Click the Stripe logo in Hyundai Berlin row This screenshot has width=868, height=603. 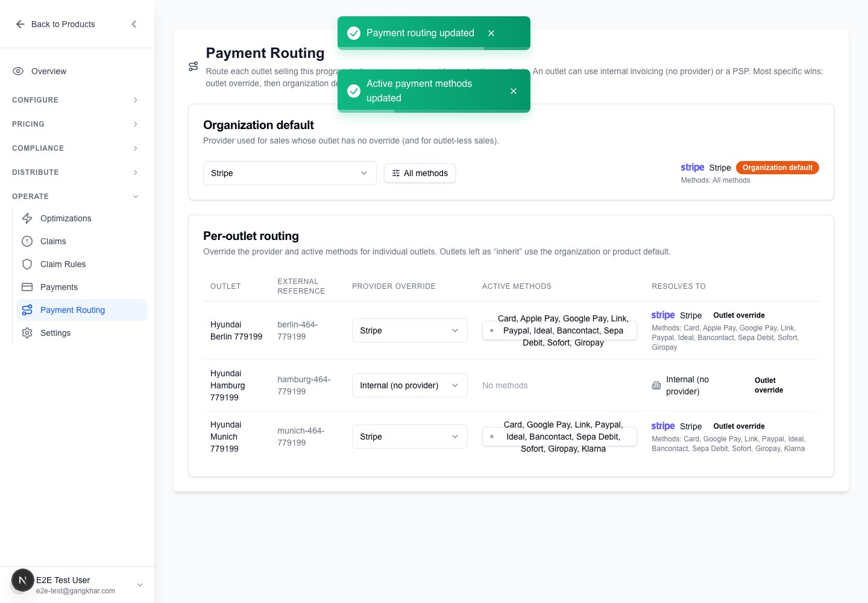tap(663, 315)
